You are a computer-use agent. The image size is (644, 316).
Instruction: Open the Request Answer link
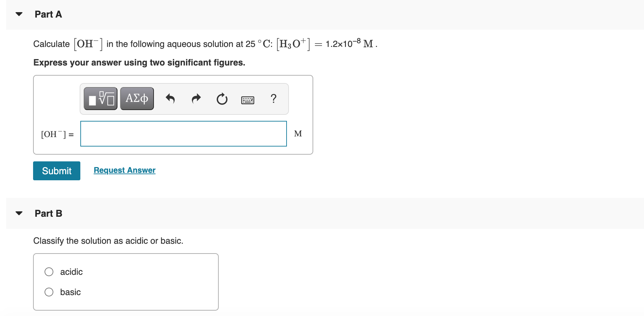(124, 170)
